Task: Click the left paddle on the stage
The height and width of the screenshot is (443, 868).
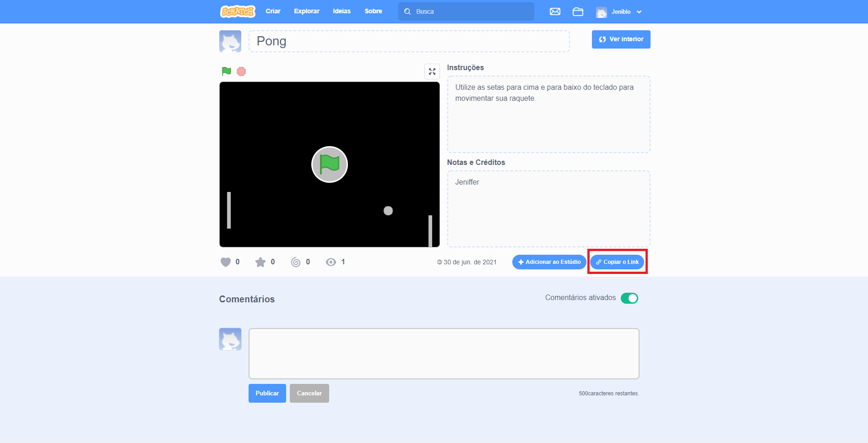Action: coord(229,210)
